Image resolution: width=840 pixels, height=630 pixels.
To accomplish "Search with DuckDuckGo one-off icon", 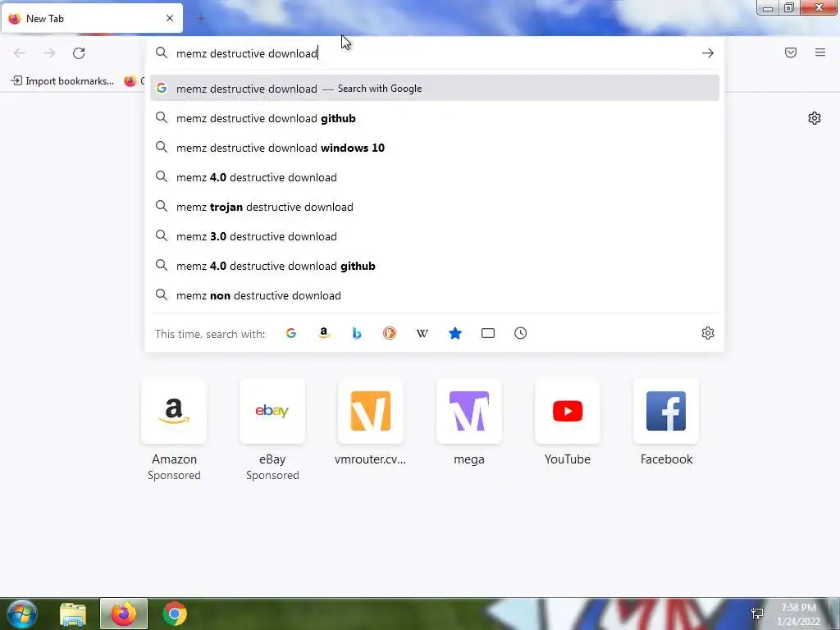I will coord(390,333).
